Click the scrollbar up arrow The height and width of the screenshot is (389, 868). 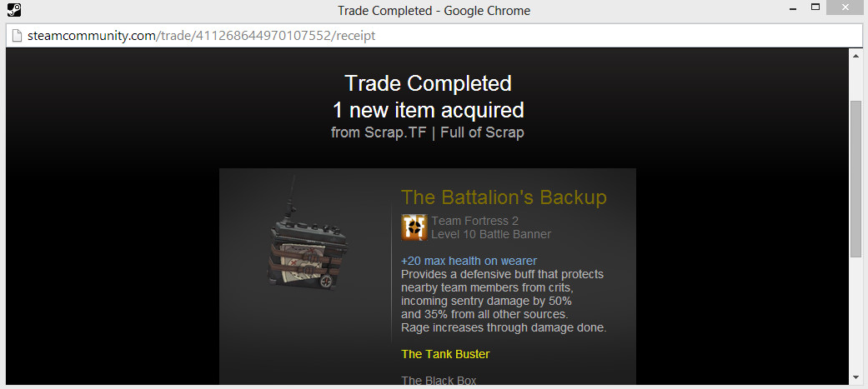855,56
